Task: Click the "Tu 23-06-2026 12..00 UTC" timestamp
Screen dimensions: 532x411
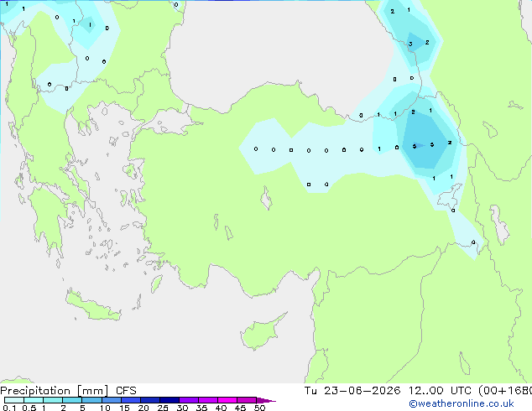Action: click(389, 391)
